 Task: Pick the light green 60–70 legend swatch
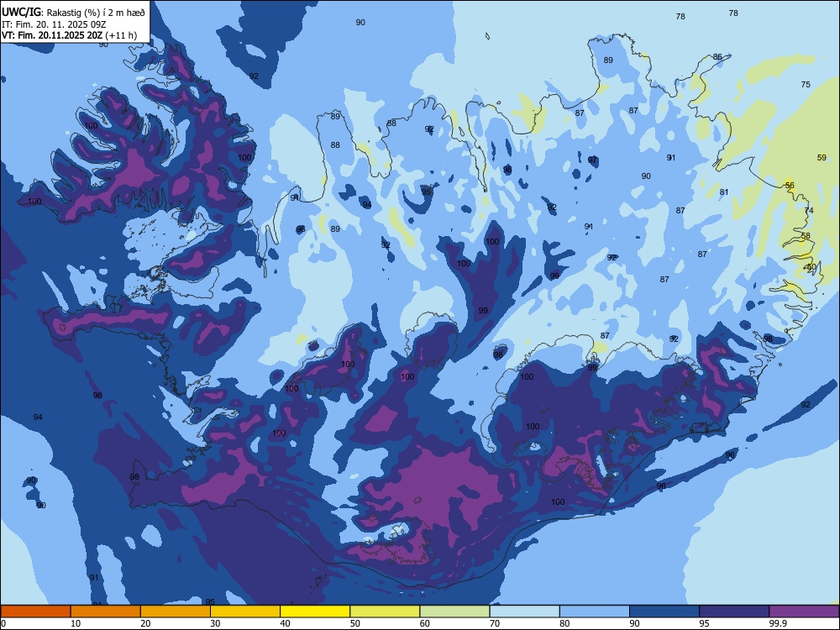pos(454,612)
